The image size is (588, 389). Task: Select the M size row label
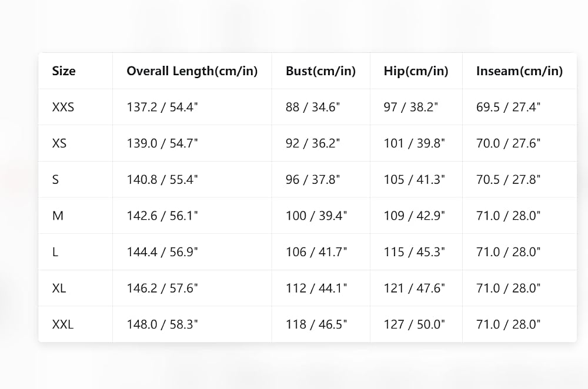pyautogui.click(x=58, y=216)
